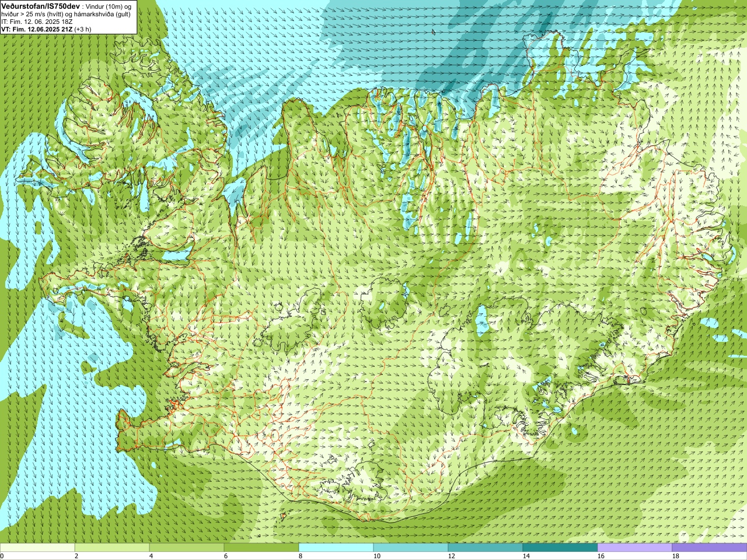This screenshot has height=560, width=747.
Task: Click the legend scale label '12'
Action: 452,556
